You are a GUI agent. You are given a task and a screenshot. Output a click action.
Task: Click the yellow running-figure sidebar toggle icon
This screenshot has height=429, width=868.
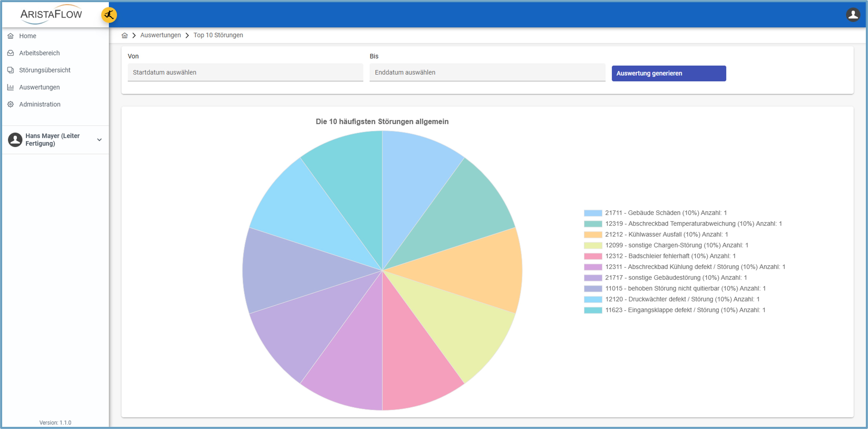pos(109,15)
